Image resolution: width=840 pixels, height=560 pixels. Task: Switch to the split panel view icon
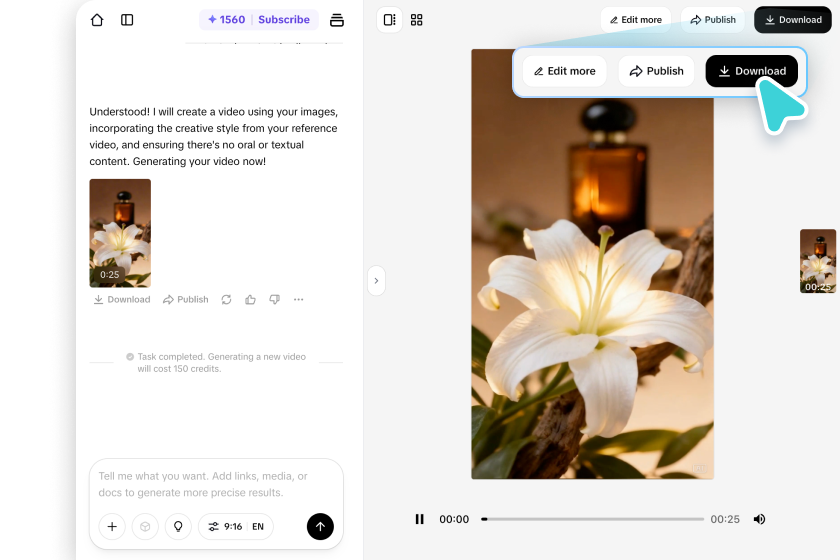click(x=389, y=20)
